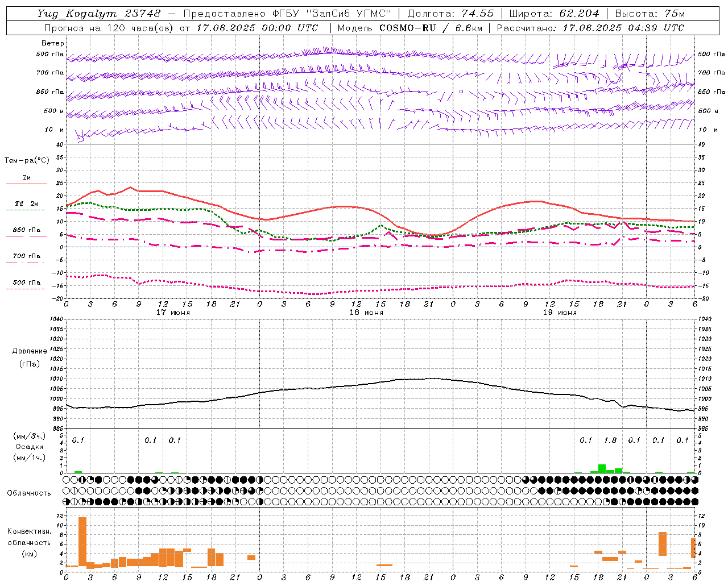
Task: Click the 'Осадки' precipitation label
Action: tap(29, 447)
